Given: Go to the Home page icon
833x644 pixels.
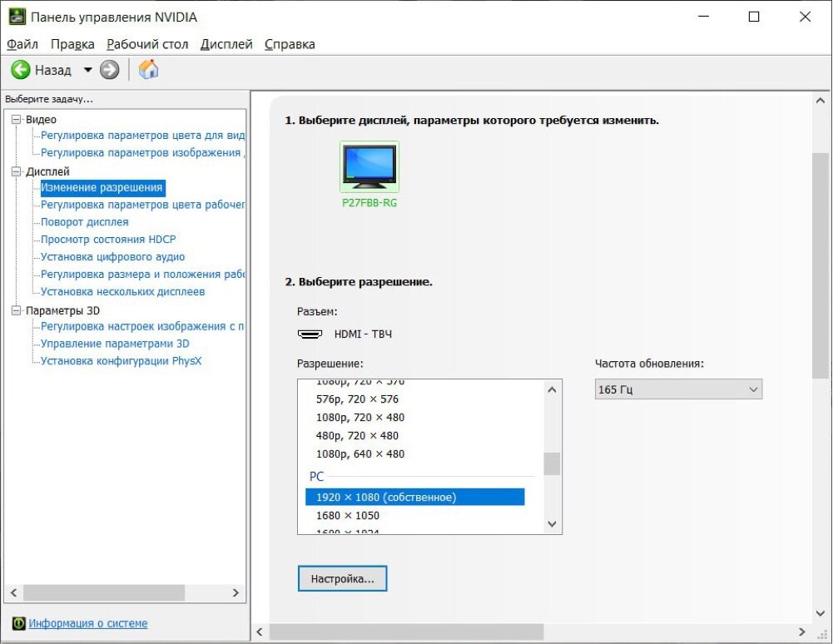Looking at the screenshot, I should (x=148, y=69).
